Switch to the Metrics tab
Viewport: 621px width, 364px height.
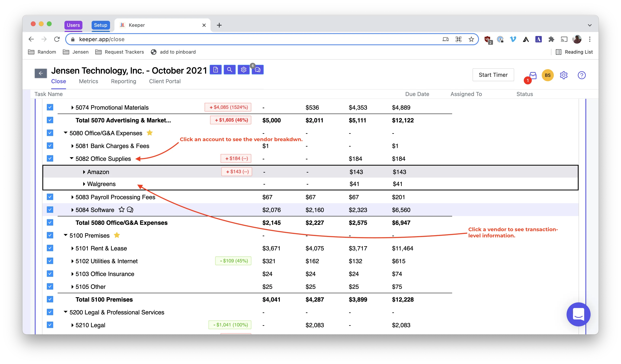88,81
